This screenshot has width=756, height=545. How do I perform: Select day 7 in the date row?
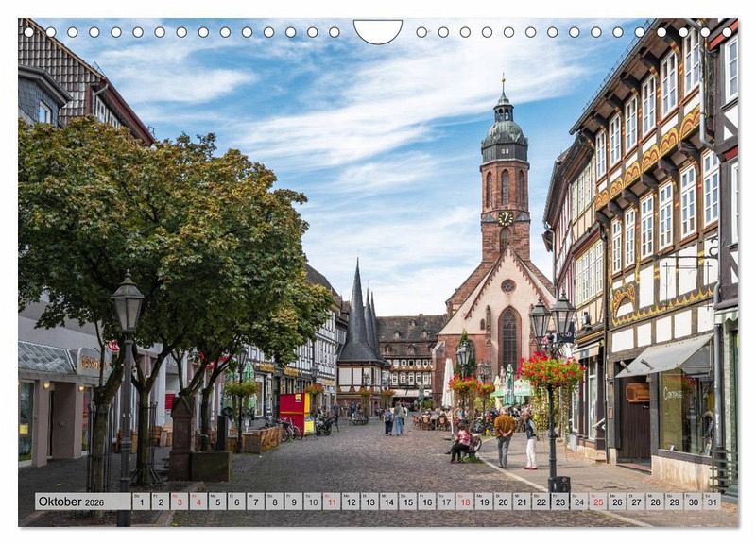point(254,502)
